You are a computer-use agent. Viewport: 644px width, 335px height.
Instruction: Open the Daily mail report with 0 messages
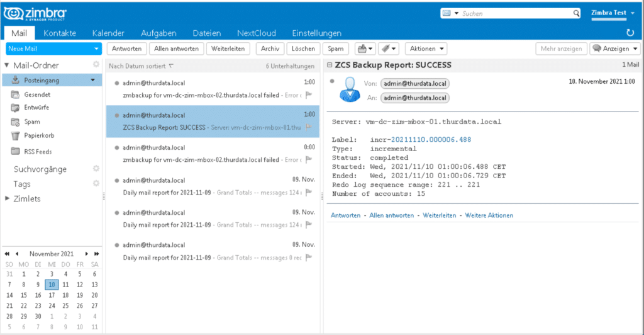[x=213, y=251]
